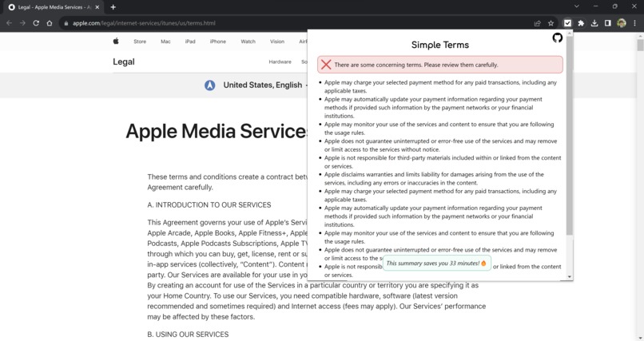Click the Apple logo in the site navigation

pyautogui.click(x=116, y=41)
